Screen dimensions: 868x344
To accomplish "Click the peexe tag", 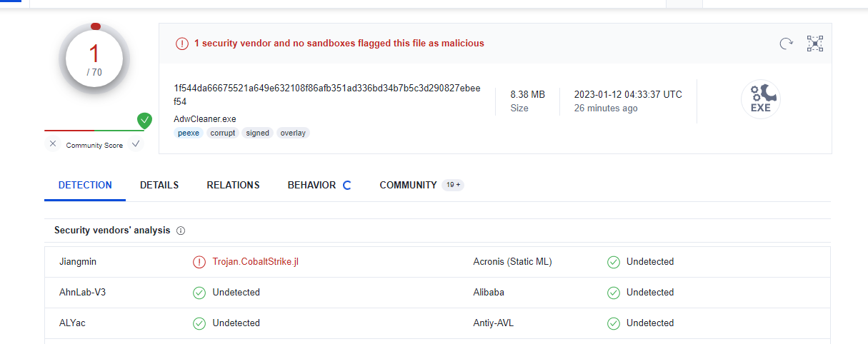I will (x=189, y=133).
